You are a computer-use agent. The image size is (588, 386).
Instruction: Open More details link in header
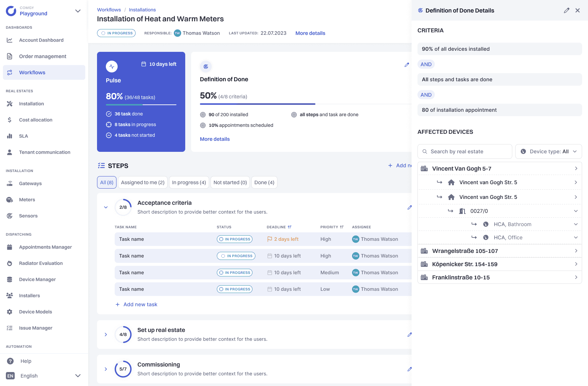[x=310, y=33]
